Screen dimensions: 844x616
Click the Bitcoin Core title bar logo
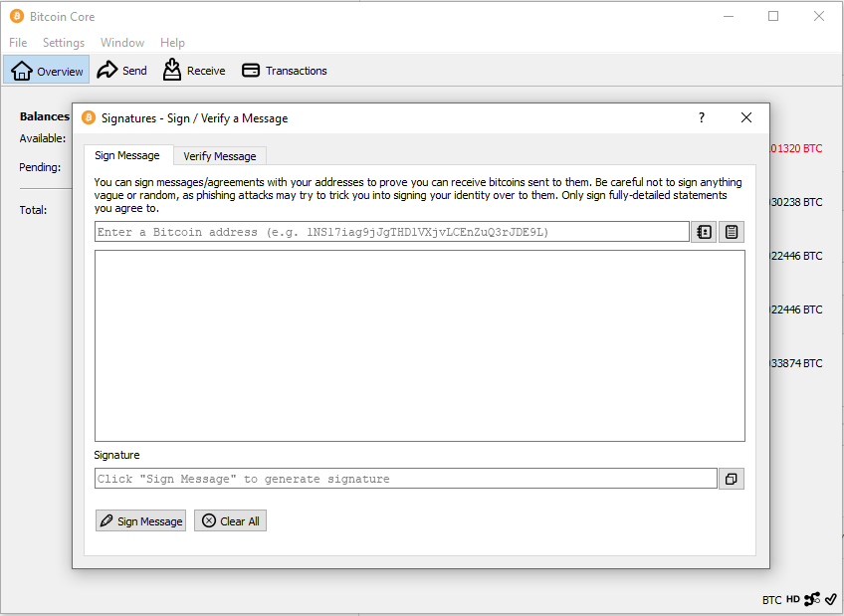click(x=17, y=16)
